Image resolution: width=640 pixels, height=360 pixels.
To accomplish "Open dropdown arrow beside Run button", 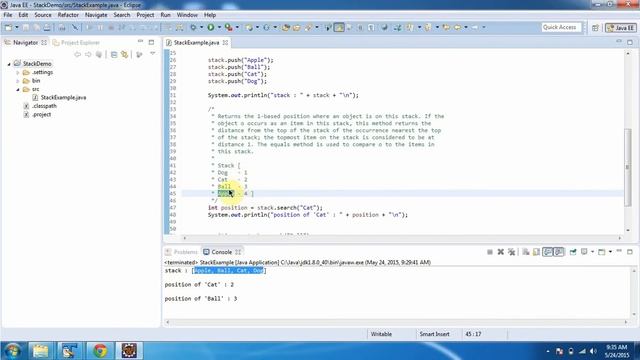I will (x=219, y=27).
